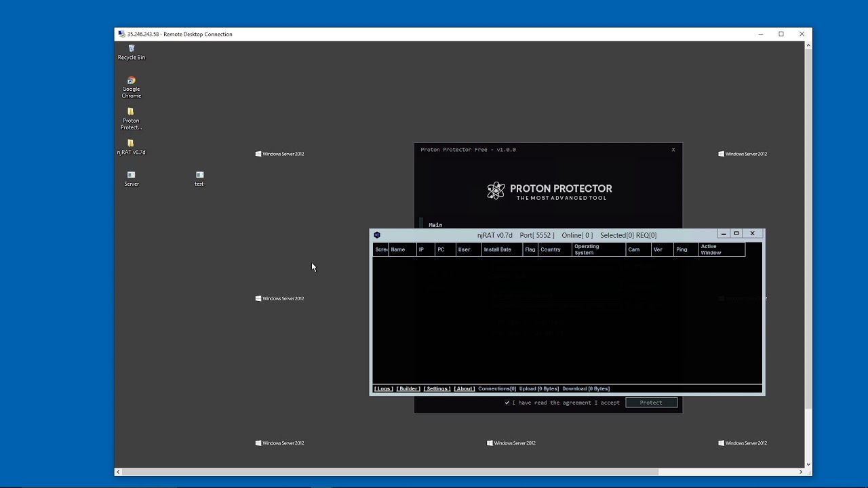Sort by the Install Date column header

point(502,249)
